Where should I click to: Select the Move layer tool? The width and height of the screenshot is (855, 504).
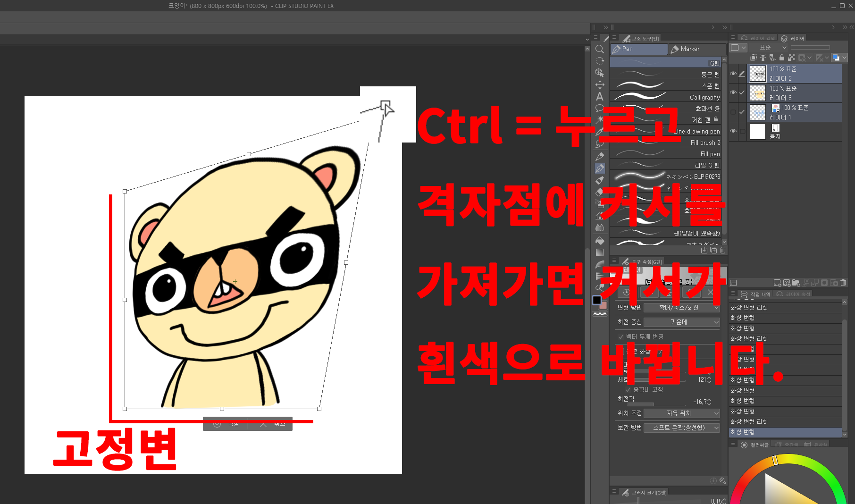600,84
